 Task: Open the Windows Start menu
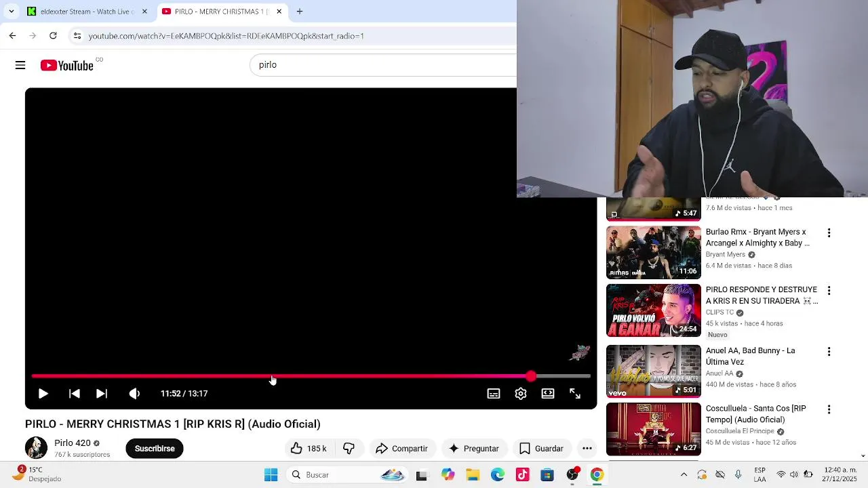point(271,474)
